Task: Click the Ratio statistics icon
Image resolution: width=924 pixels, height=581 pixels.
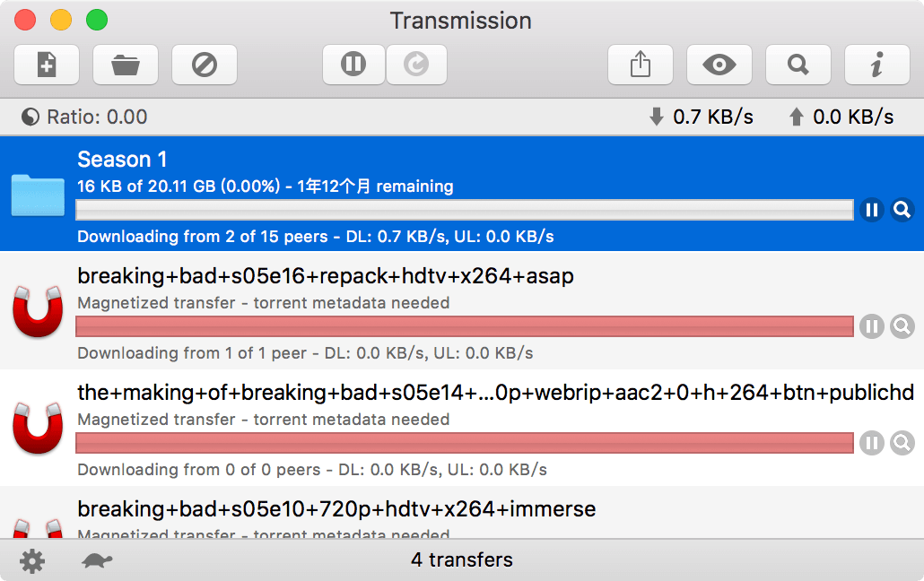Action: tap(31, 117)
